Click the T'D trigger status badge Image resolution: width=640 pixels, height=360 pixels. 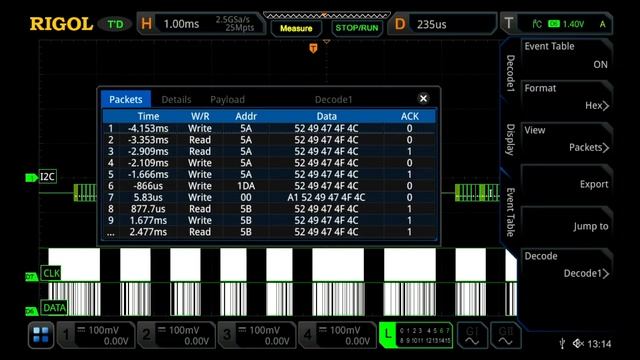(x=115, y=24)
